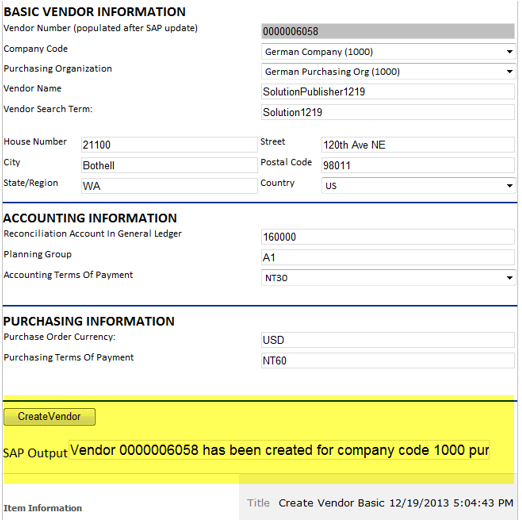Click the Title field value text
522x525 pixels.
396,503
